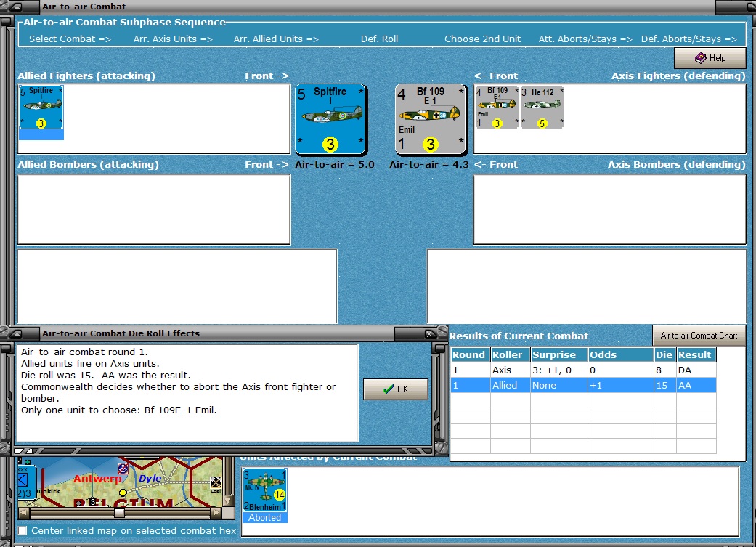This screenshot has width=756, height=547.
Task: Click the 'Only one unit to choose' message line
Action: point(118,410)
